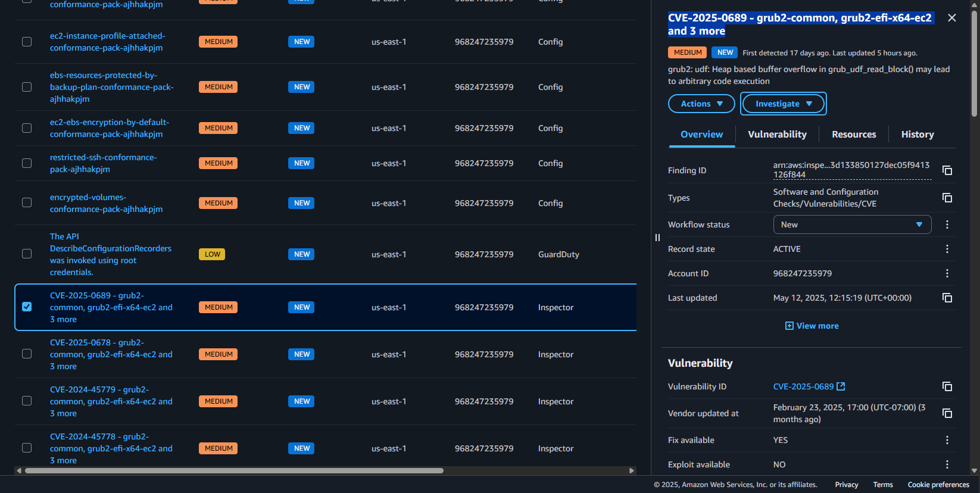The height and width of the screenshot is (493, 980).
Task: Open more options for Workflow status
Action: 947,224
